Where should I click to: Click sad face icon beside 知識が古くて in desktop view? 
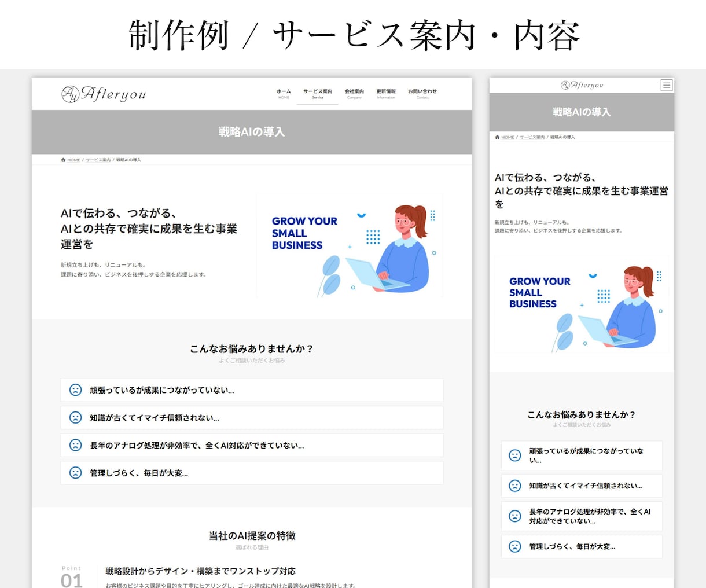(75, 417)
